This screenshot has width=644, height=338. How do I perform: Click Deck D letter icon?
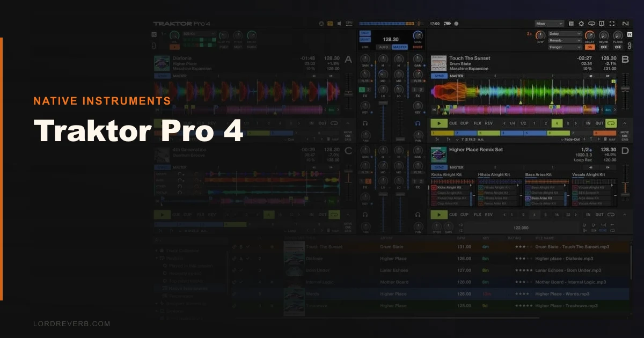(625, 151)
